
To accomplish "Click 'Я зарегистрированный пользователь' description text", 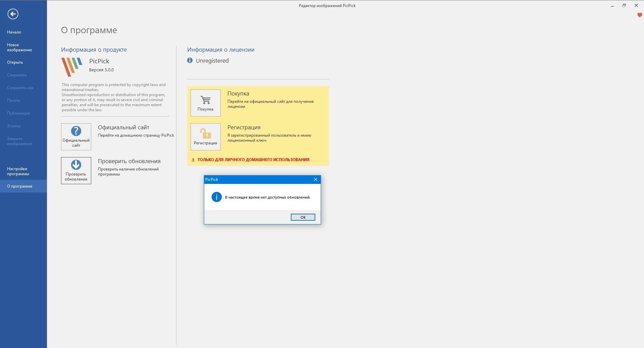I will click(269, 138).
